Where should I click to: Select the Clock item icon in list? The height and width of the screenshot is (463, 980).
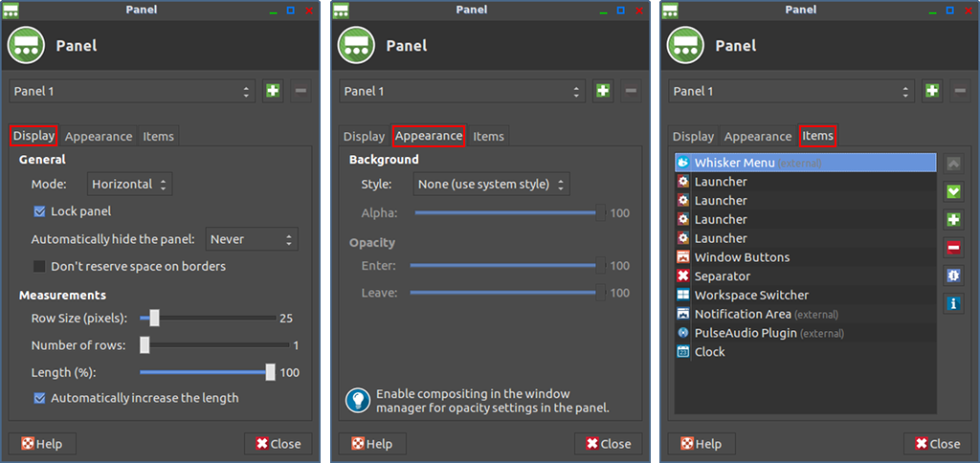pos(683,352)
